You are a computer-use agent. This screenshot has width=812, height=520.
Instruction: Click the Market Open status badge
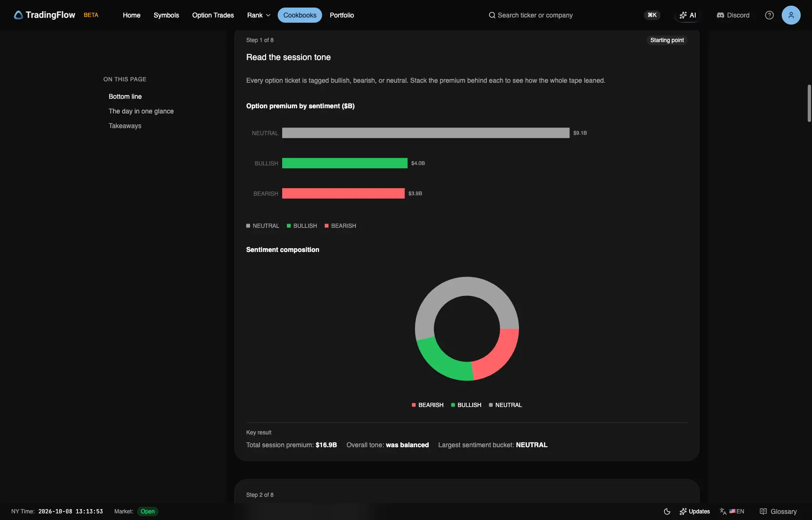pyautogui.click(x=147, y=511)
